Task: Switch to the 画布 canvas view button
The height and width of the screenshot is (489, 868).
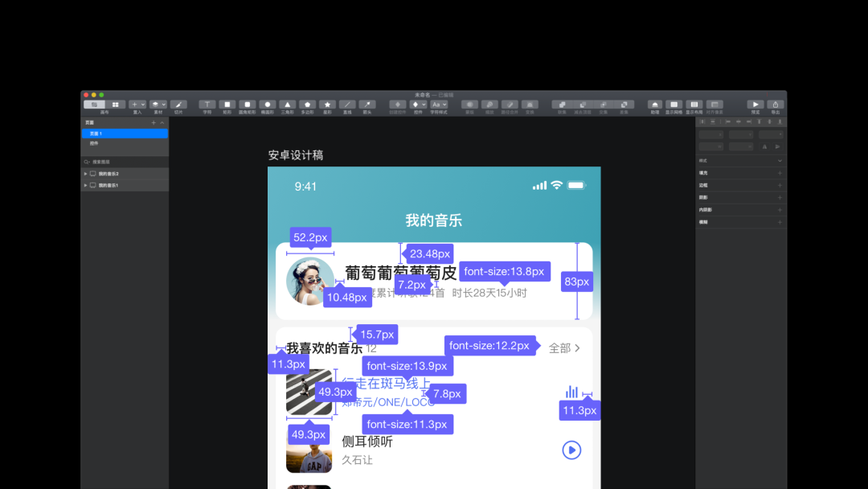Action: tap(94, 104)
